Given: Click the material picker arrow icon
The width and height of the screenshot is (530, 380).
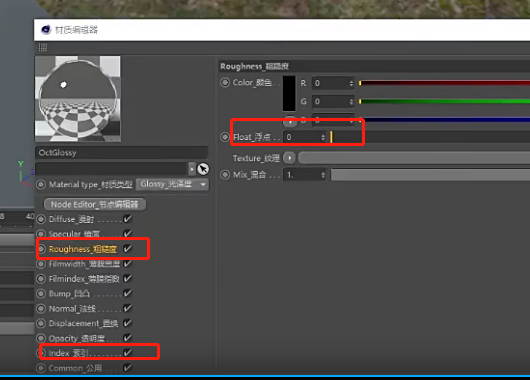Looking at the screenshot, I should click(203, 169).
